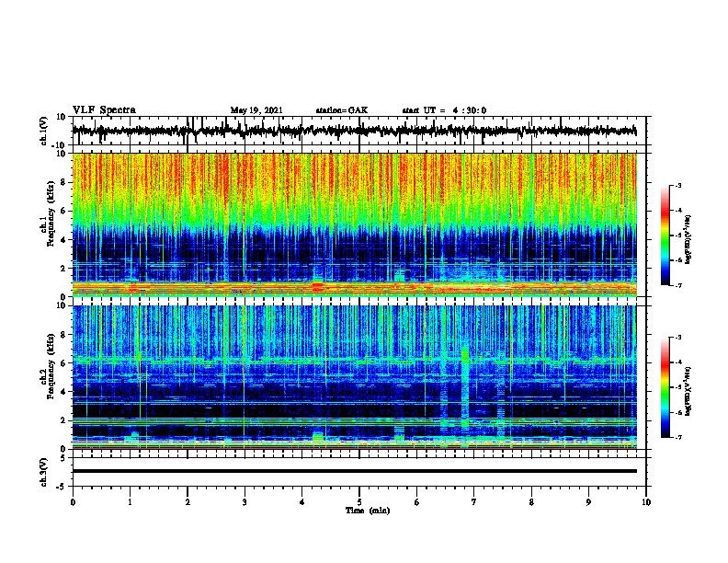Click the ch.2 spectrogram "4" kHz tick label
Image resolution: width=728 pixels, height=563 pixels.
pos(63,392)
